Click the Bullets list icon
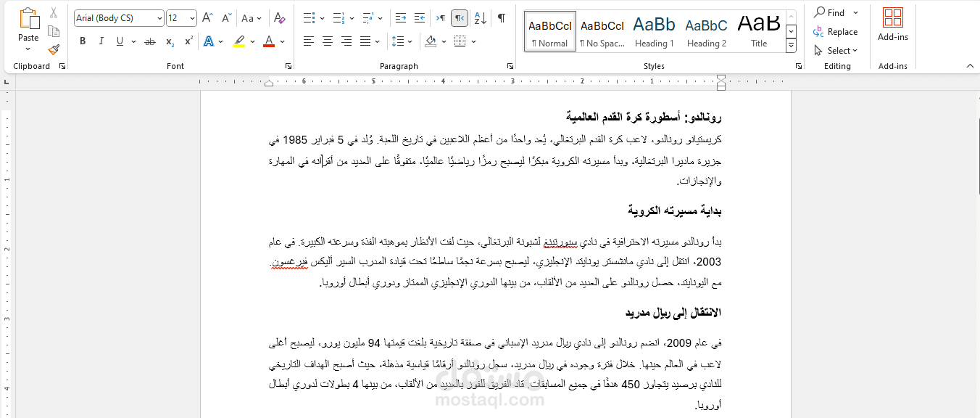980x418 pixels. coord(309,18)
